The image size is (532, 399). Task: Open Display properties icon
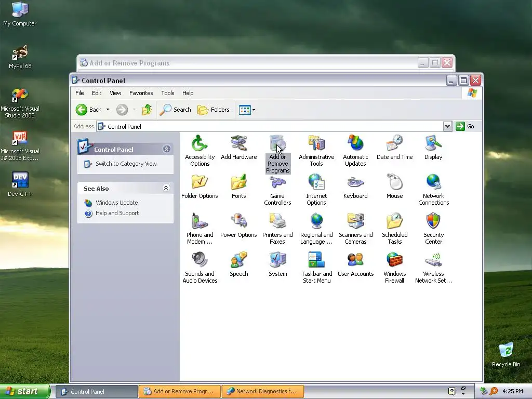click(x=433, y=147)
